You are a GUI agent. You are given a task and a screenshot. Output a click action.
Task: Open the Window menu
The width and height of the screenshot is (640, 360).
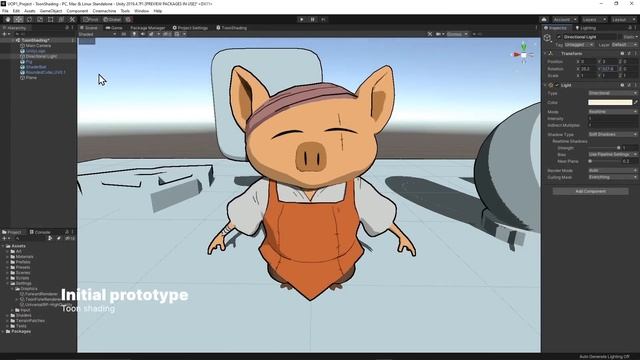click(x=141, y=11)
